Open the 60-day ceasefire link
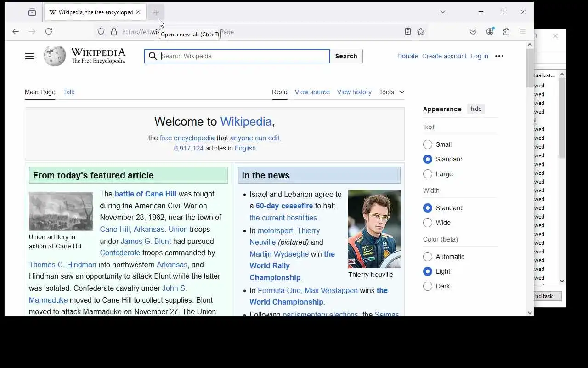Viewport: 588px width, 368px height. [284, 206]
